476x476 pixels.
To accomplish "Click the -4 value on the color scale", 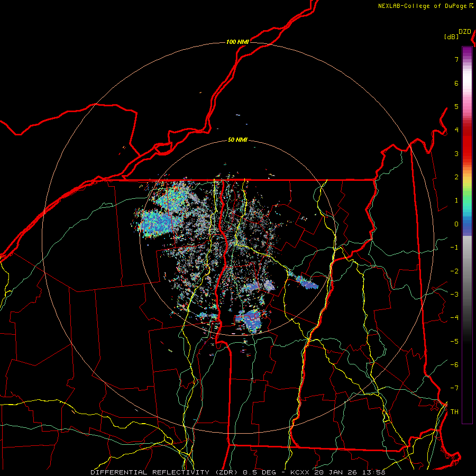I will 454,318.
